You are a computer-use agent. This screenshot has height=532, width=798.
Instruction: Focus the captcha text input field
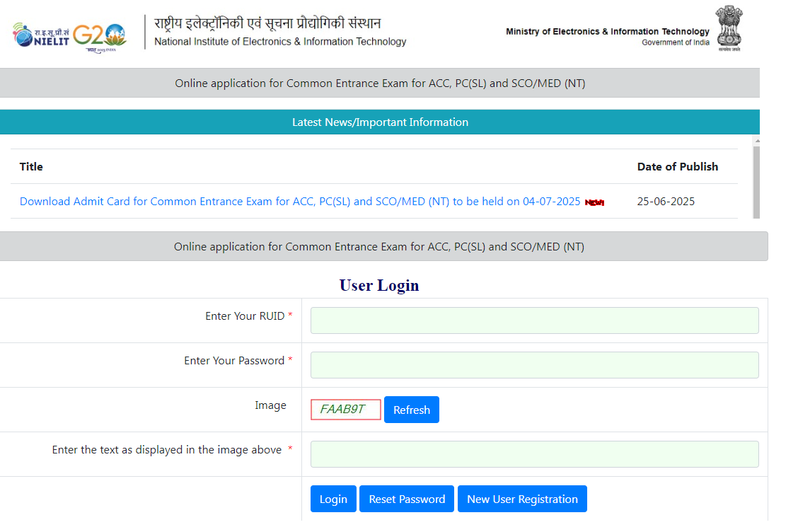tap(534, 454)
